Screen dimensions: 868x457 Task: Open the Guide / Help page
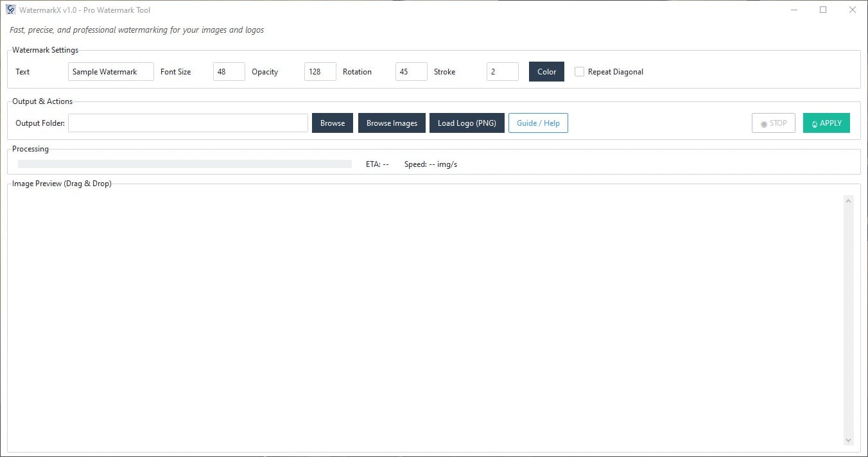tap(538, 123)
